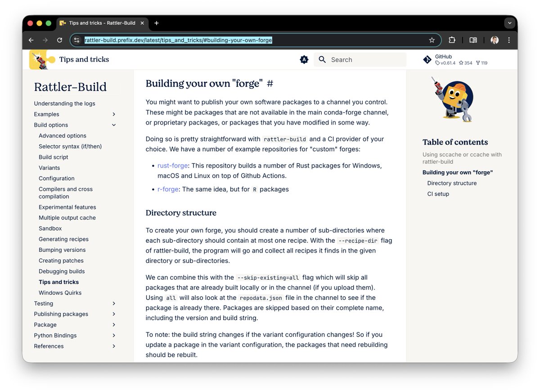This screenshot has height=392, width=540.
Task: Open Creating patches page
Action: pyautogui.click(x=61, y=261)
